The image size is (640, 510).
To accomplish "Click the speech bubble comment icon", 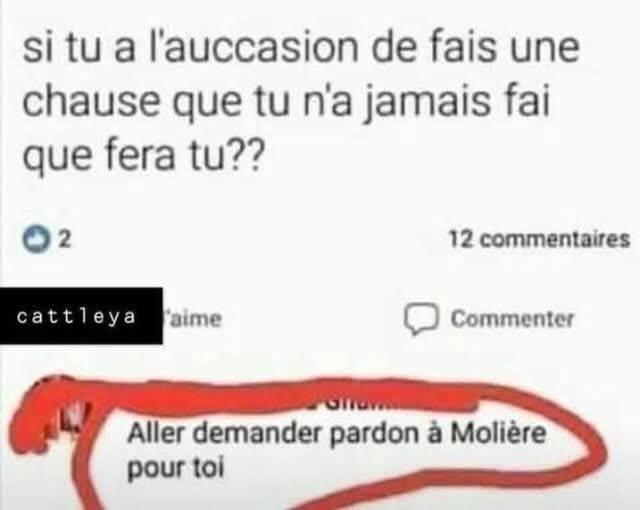I will [x=421, y=319].
